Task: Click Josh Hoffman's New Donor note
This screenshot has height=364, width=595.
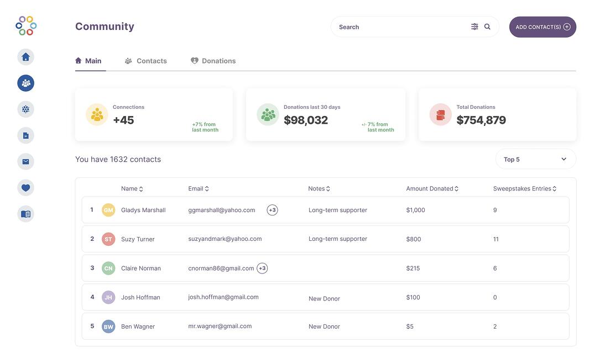Action: point(324,299)
